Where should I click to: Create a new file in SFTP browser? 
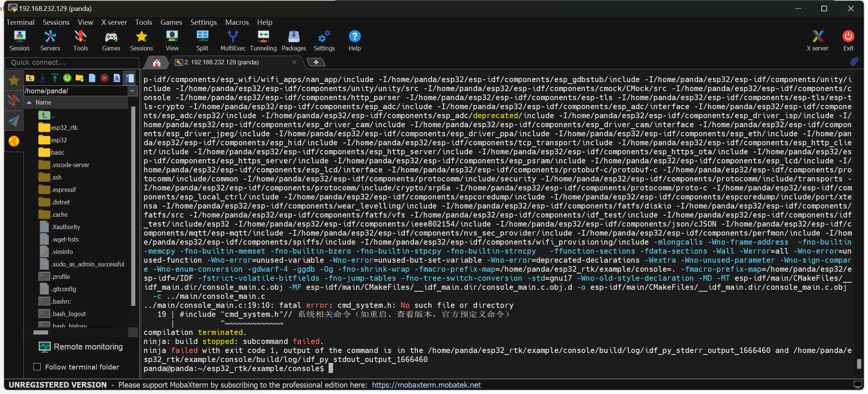click(x=92, y=78)
